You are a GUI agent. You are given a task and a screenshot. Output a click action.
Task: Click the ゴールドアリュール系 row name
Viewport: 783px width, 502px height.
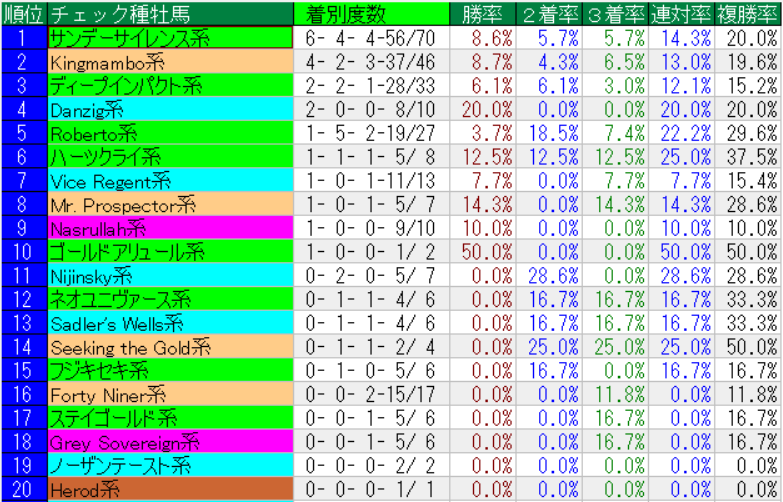pyautogui.click(x=170, y=252)
